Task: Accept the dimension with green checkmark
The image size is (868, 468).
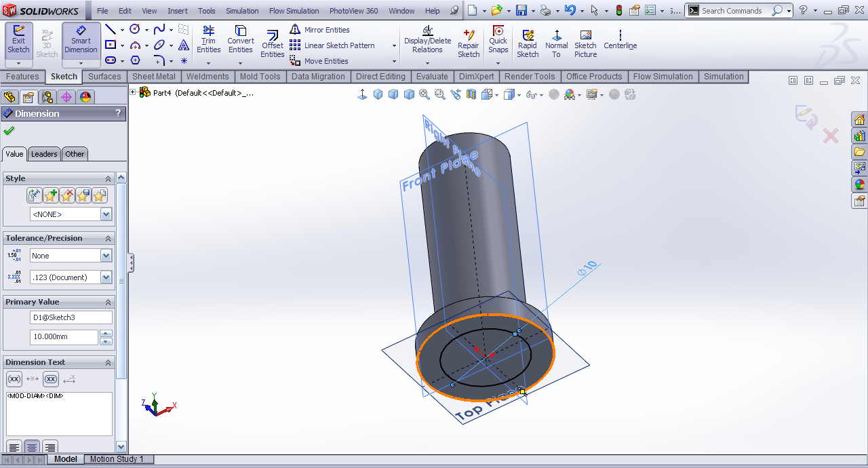Action: pyautogui.click(x=9, y=131)
